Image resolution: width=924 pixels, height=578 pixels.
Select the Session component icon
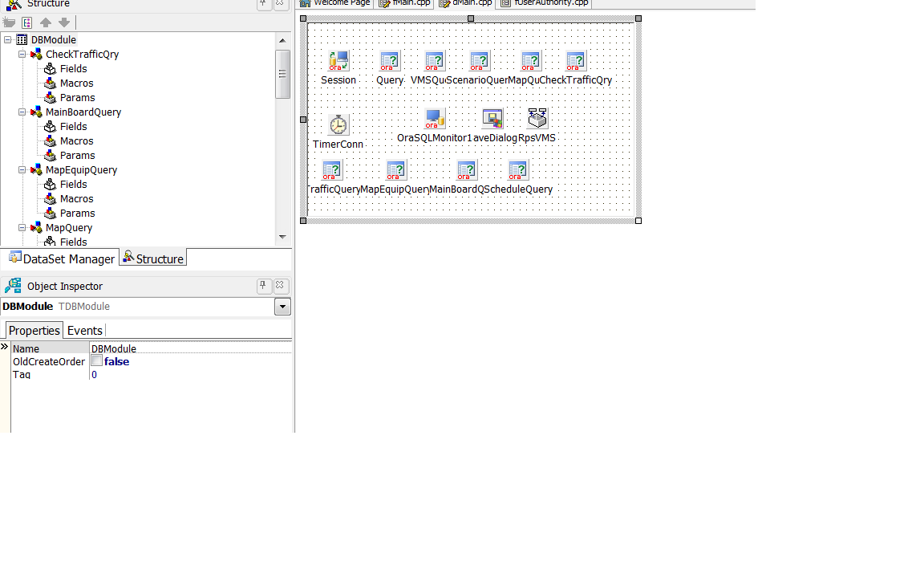[338, 61]
